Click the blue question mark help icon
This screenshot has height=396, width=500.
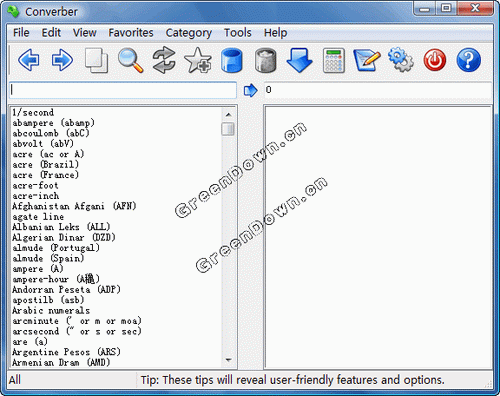coord(468,60)
